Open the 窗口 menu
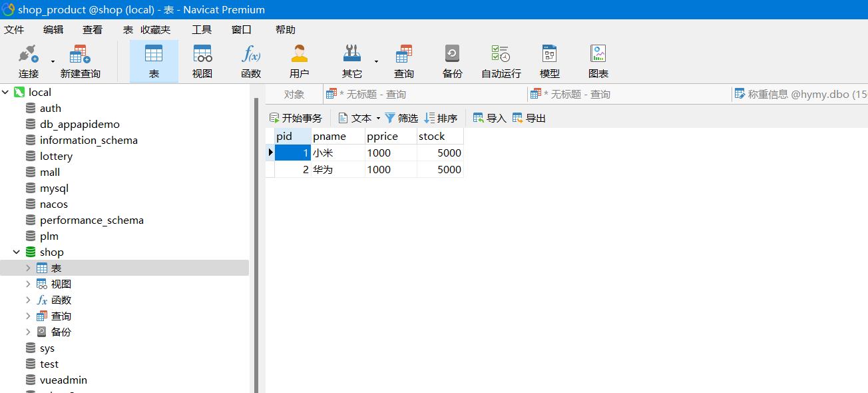 coord(242,29)
